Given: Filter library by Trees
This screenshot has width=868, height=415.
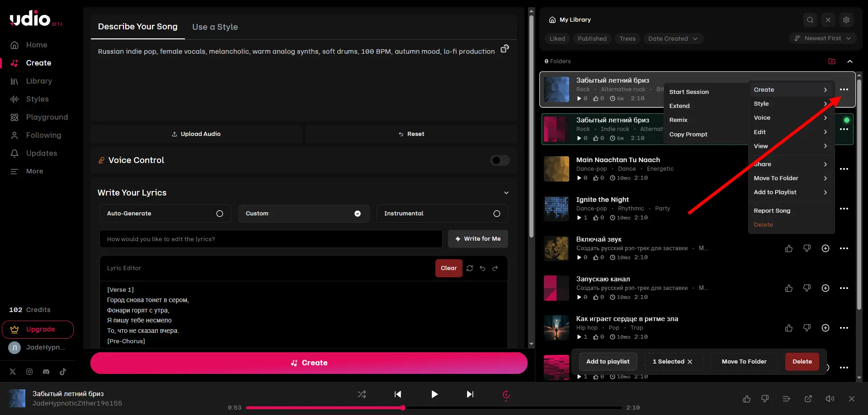Looking at the screenshot, I should point(627,39).
